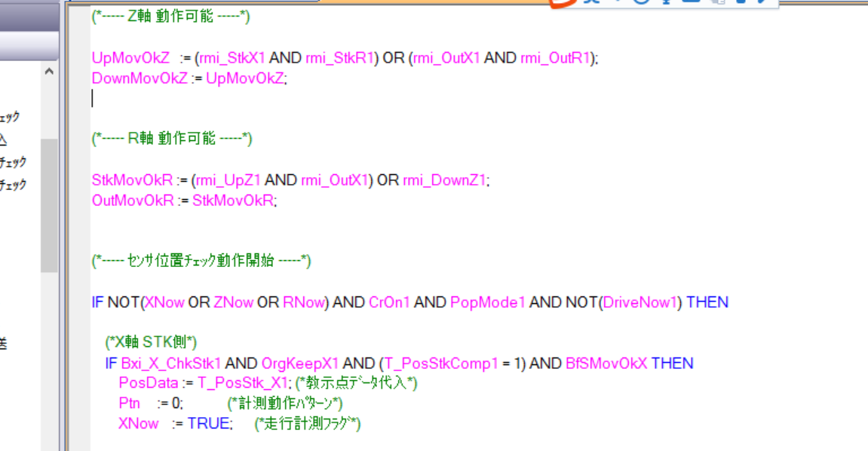The width and height of the screenshot is (868, 451).
Task: Click the scroll up arrow in left panel
Action: coord(48,72)
